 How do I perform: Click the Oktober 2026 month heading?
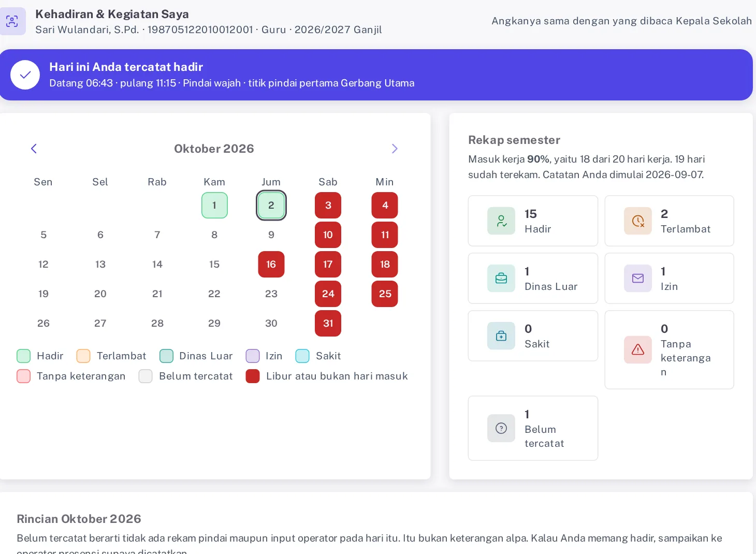tap(214, 149)
